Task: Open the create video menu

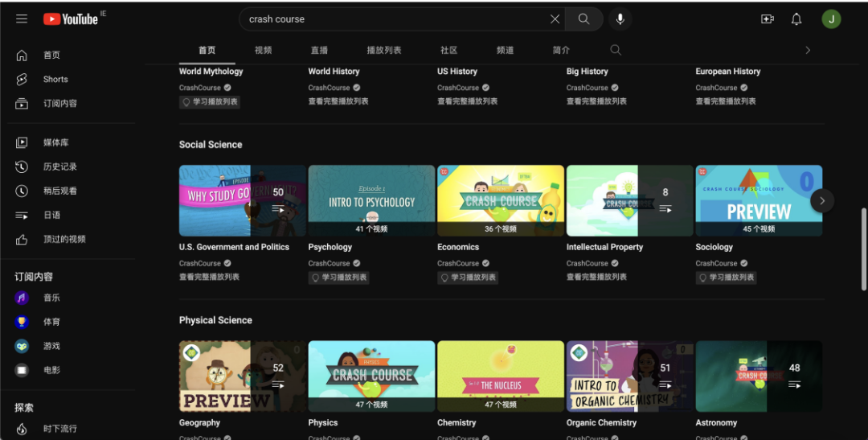Action: pos(768,19)
